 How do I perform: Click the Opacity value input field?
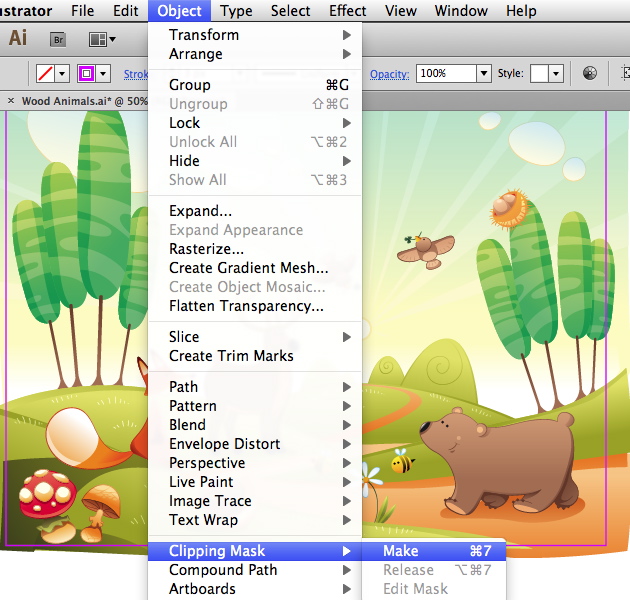click(446, 74)
